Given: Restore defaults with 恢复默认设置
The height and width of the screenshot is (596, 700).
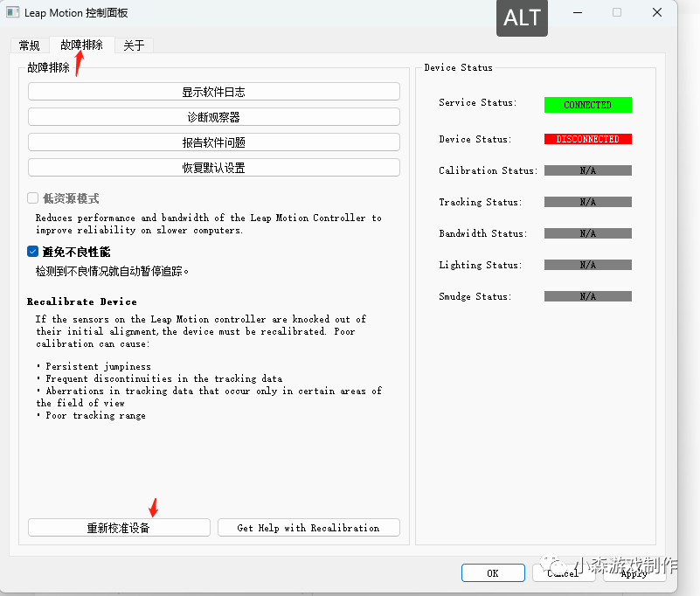Looking at the screenshot, I should coord(213,165).
